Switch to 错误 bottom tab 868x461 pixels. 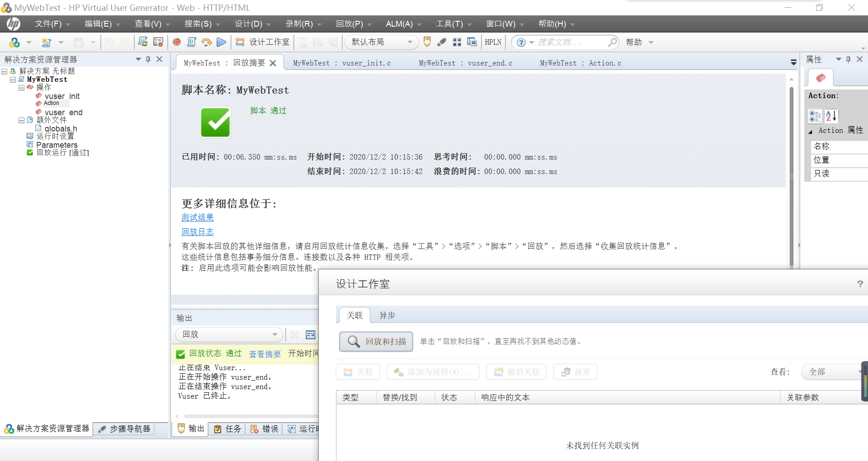pyautogui.click(x=264, y=429)
